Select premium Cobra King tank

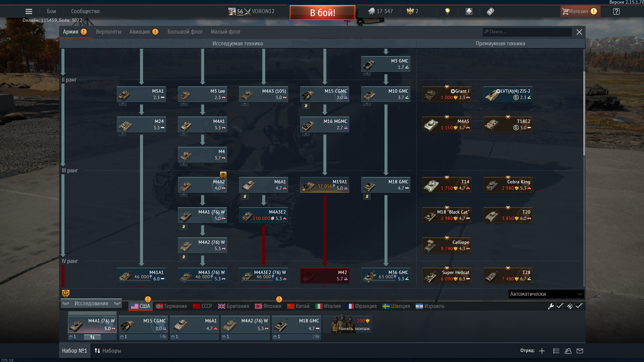tap(508, 185)
